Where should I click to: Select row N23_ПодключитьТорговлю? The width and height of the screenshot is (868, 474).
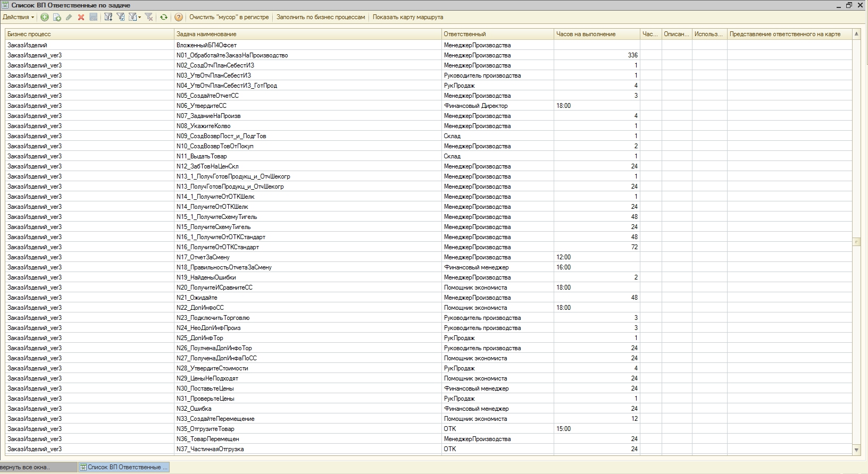pos(429,318)
